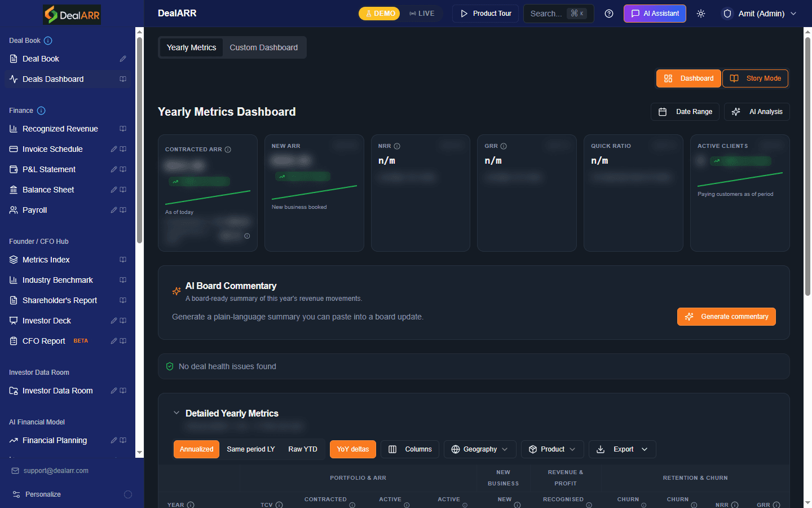Screen dimensions: 812x508
Task: Click pencil icon beside Invoice Schedule
Action: (114, 149)
